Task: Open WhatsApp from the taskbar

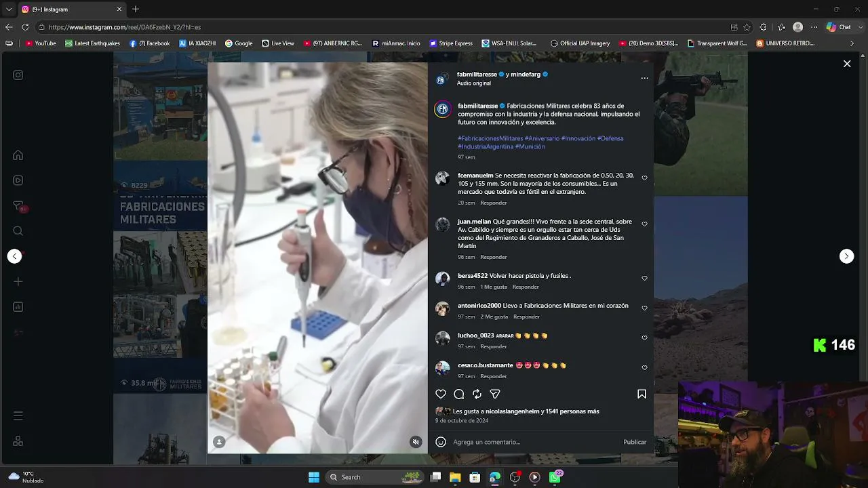Action: (x=555, y=477)
